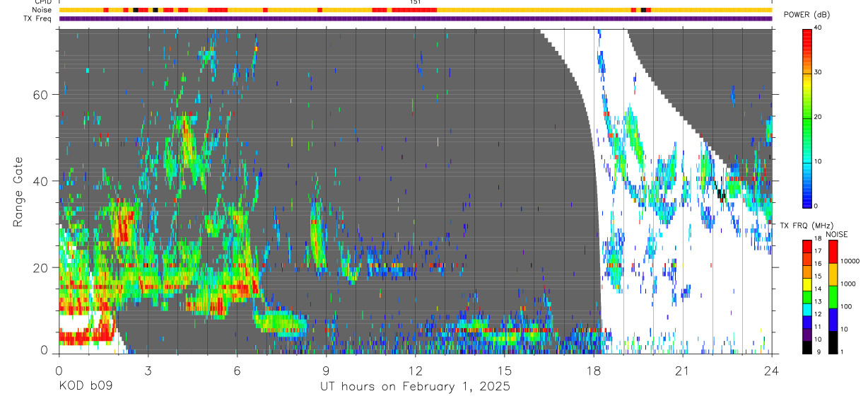
Task: Click the Noise row label at top left
Action: coord(42,10)
